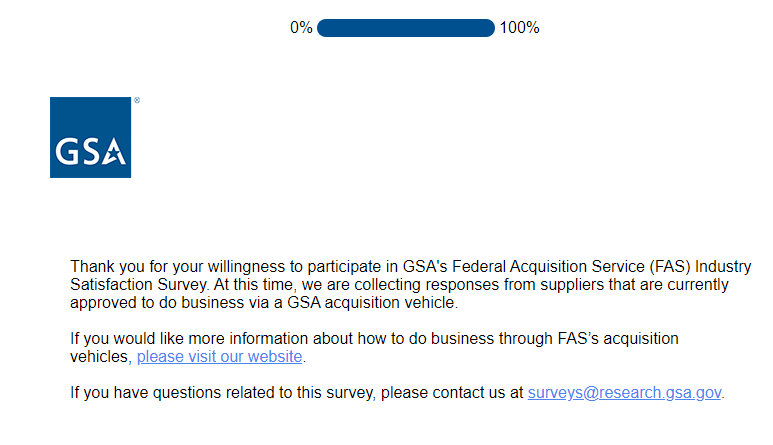The height and width of the screenshot is (445, 773).
Task: Click the registered trademark symbol beside the logo
Action: pyautogui.click(x=136, y=101)
